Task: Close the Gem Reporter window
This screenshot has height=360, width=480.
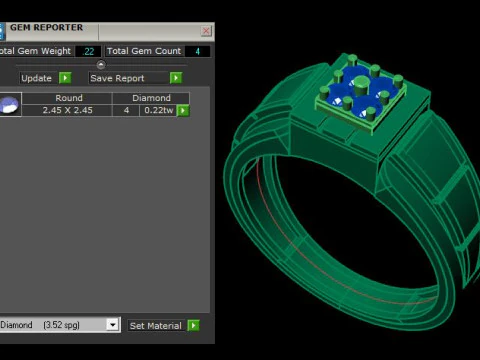Action: (x=206, y=31)
